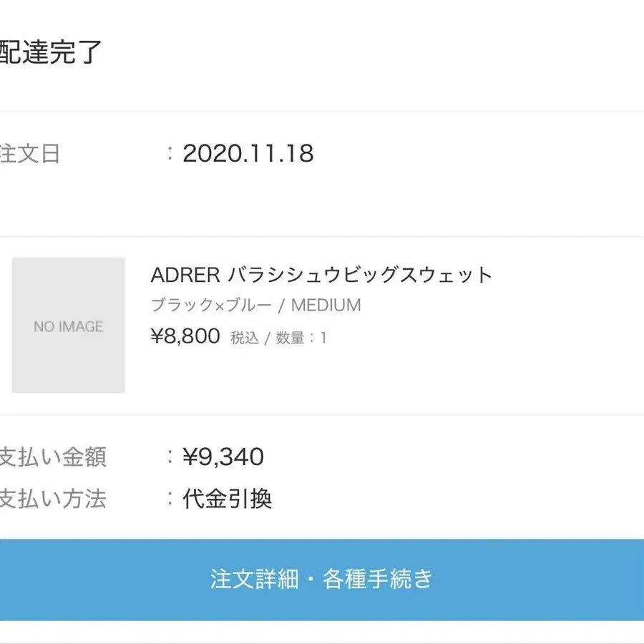Image resolution: width=644 pixels, height=644 pixels.
Task: Click the 数量：1 quantity text
Action: [x=301, y=338]
